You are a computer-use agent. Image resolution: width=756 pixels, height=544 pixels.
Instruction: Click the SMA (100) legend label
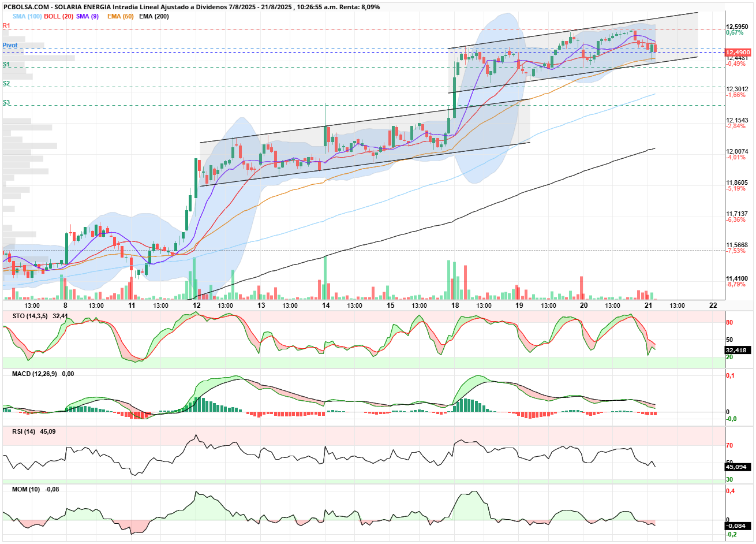click(27, 16)
